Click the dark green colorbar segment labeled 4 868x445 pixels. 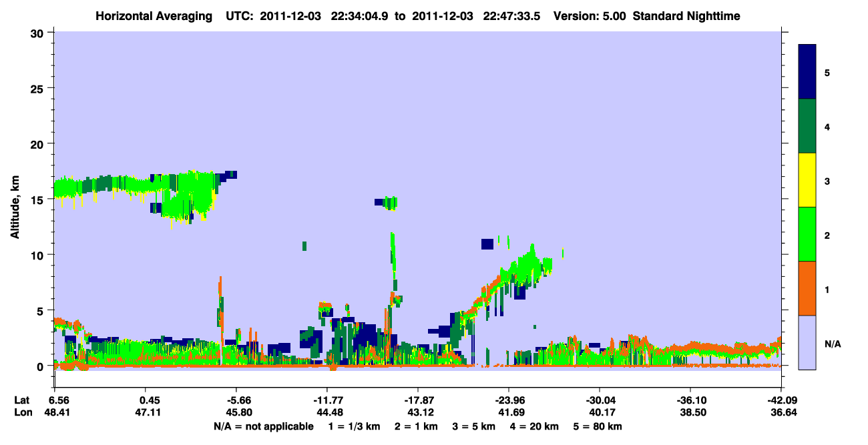pyautogui.click(x=807, y=126)
